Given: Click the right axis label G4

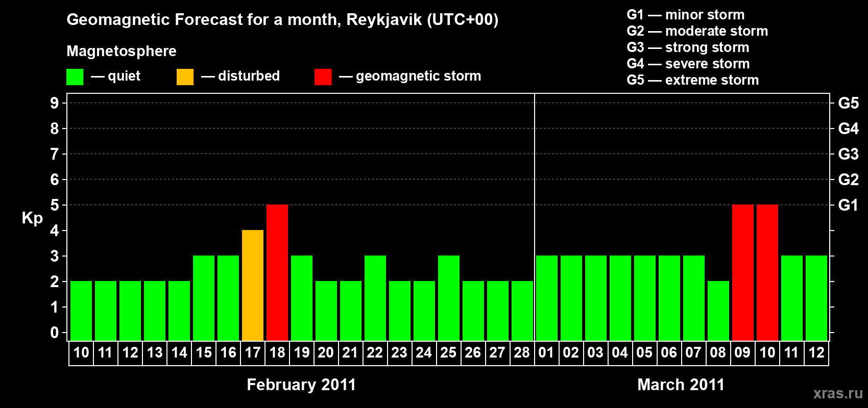Looking at the screenshot, I should point(849,129).
